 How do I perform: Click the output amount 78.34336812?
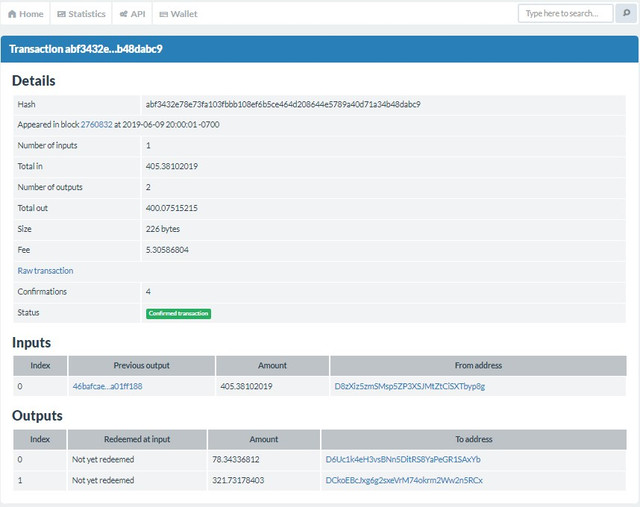236,459
